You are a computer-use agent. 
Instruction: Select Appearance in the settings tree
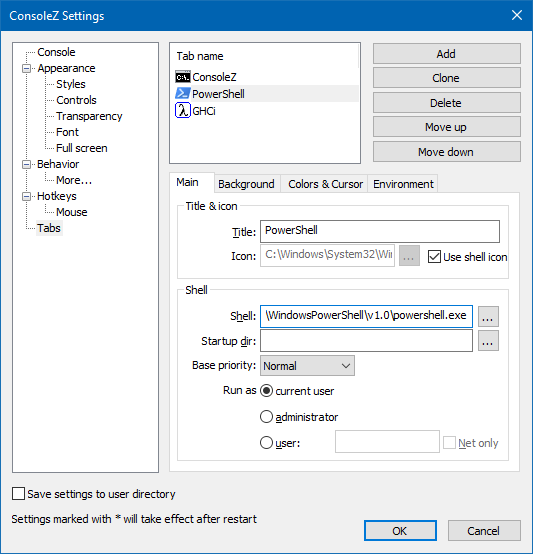point(66,68)
